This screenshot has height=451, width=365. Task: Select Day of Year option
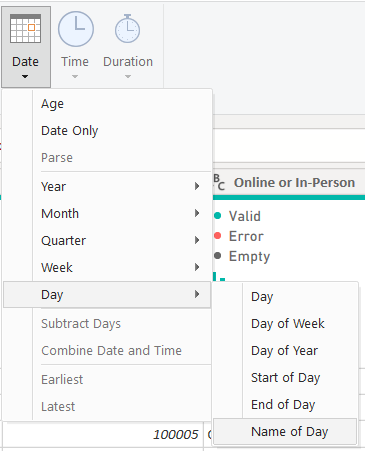coord(285,351)
